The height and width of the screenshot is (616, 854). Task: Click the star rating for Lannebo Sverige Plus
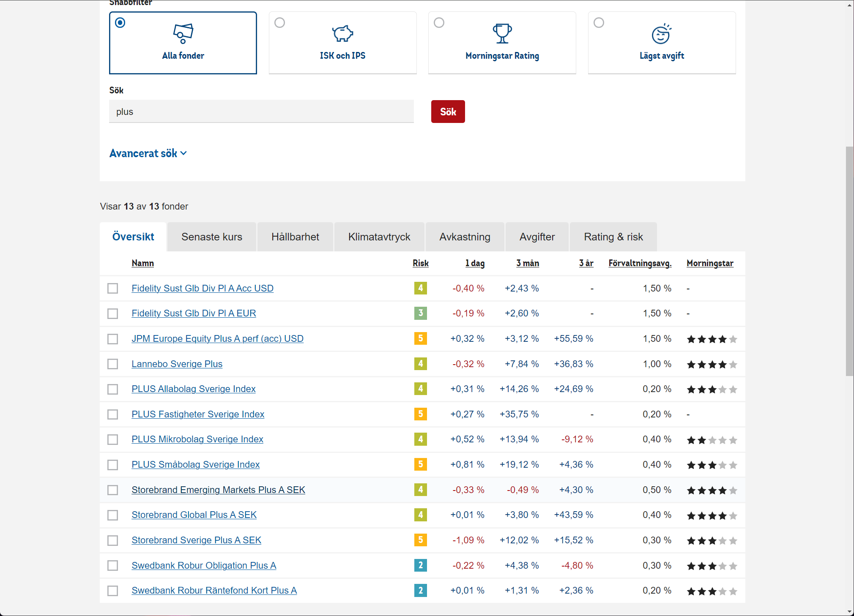(x=712, y=364)
